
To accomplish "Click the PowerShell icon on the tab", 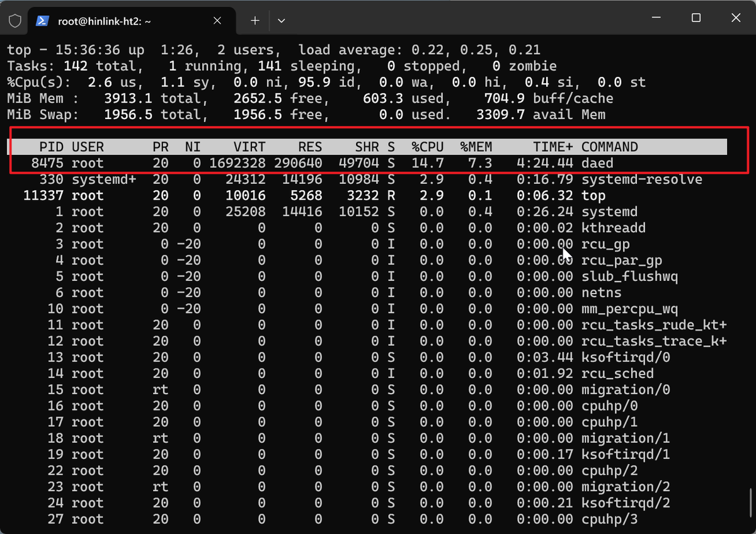I will [x=43, y=21].
